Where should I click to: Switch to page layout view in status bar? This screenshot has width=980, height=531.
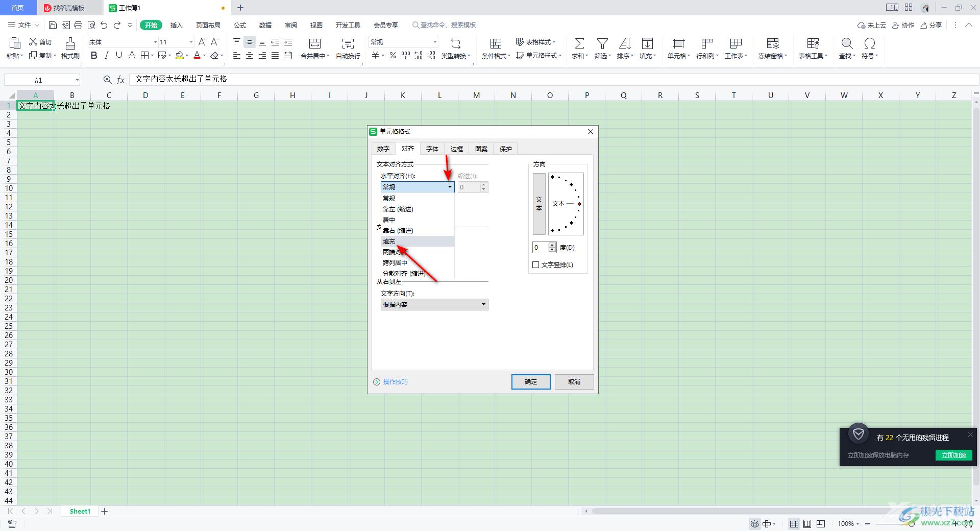pos(807,524)
